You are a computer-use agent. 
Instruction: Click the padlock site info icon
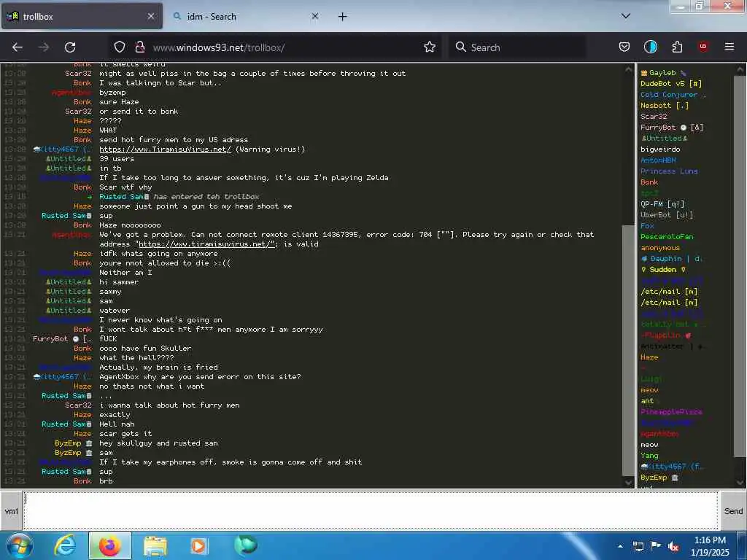pos(139,47)
